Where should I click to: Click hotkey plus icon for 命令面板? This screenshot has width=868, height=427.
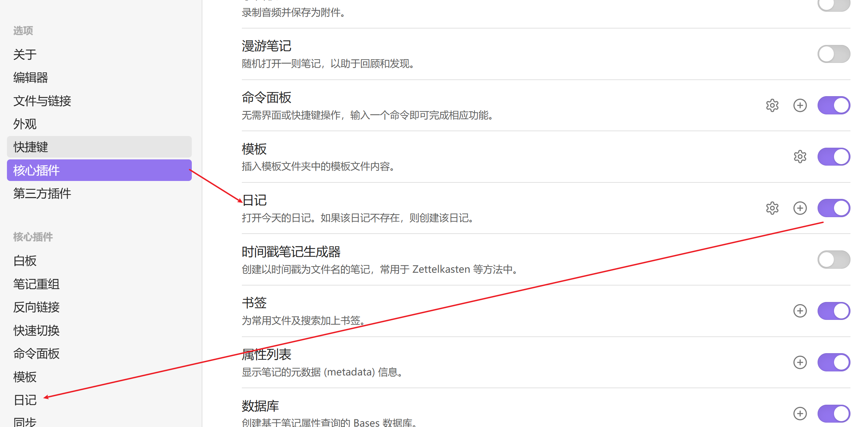[x=800, y=105]
